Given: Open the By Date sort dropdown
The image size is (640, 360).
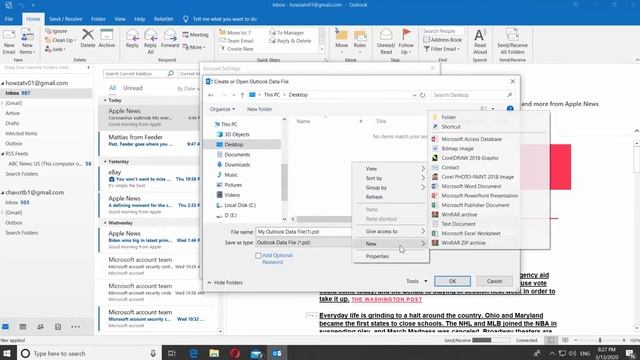Looking at the screenshot, I should point(188,89).
